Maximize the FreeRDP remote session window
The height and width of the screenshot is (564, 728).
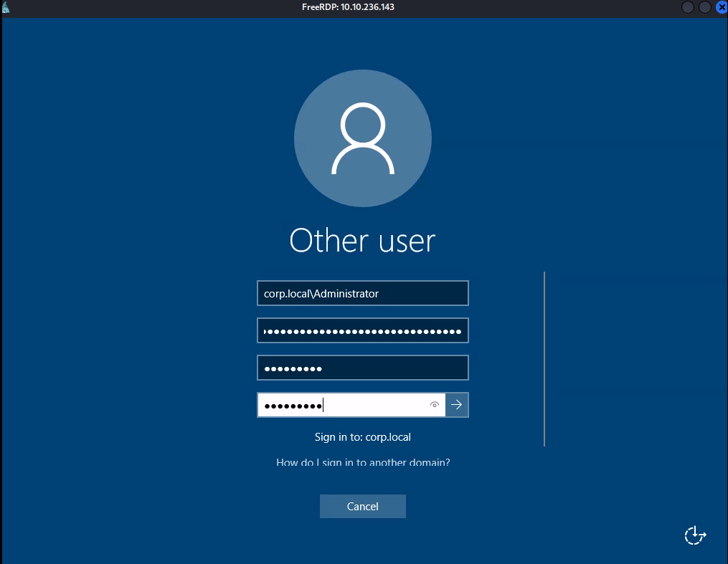pyautogui.click(x=704, y=6)
